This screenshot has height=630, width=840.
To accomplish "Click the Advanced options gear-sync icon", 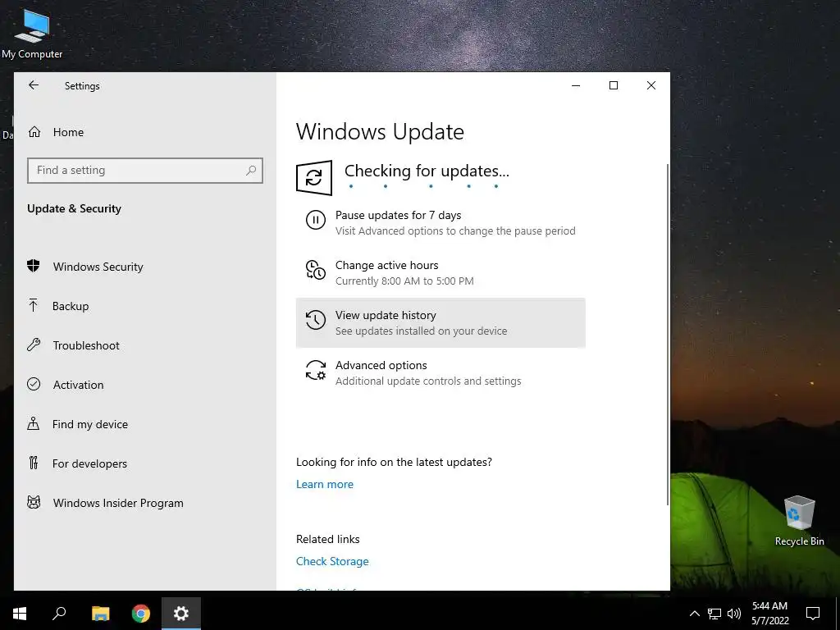I will point(316,370).
